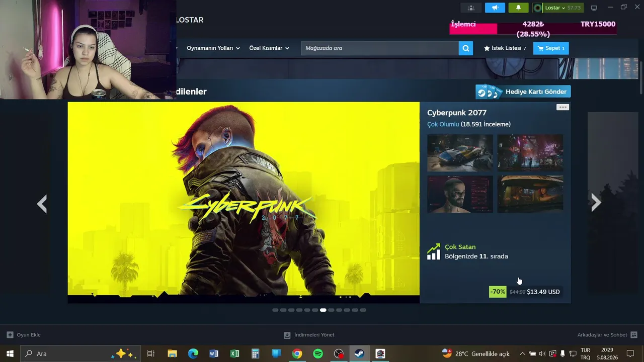Click the $13.49 USD price
This screenshot has height=362, width=644.
(x=543, y=292)
